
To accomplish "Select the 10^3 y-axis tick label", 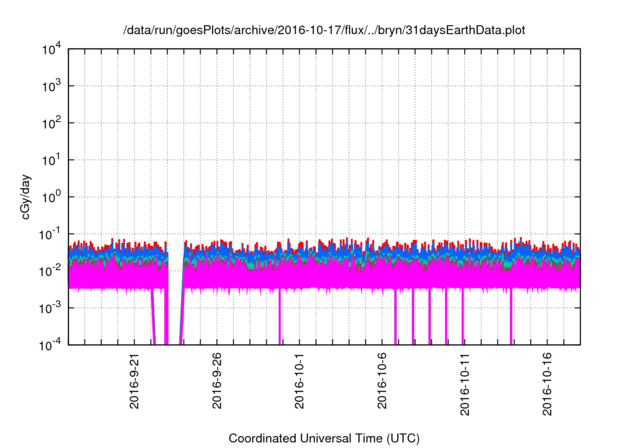I will 52,86.
